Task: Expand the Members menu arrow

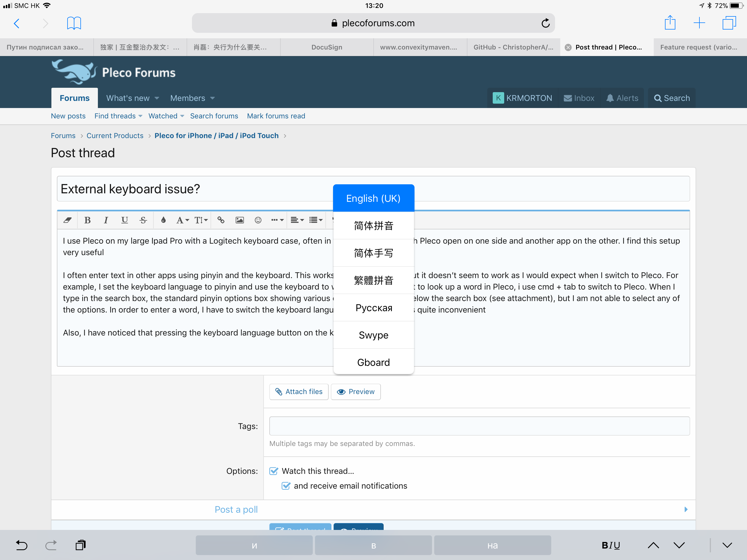Action: click(x=212, y=98)
